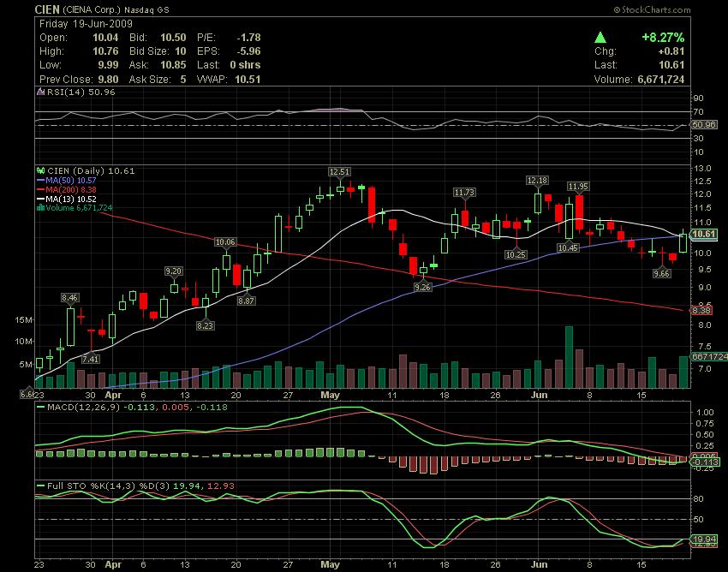Click the 9.20 price high label
This screenshot has height=572, width=728.
pos(173,271)
